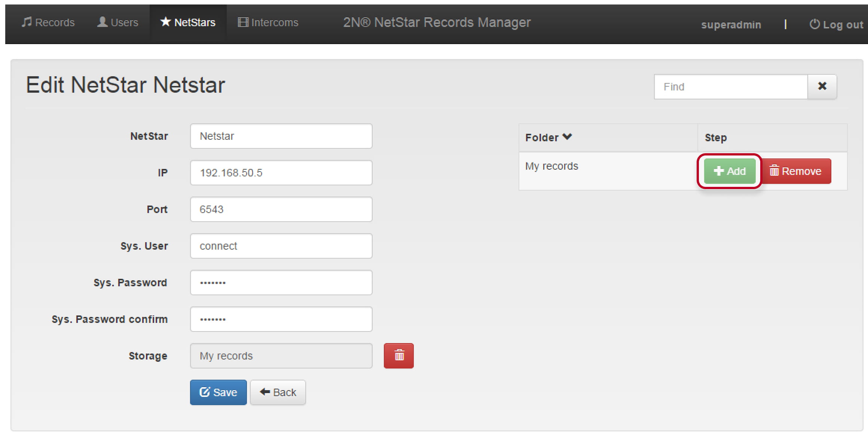Open the Records tab

[x=48, y=22]
